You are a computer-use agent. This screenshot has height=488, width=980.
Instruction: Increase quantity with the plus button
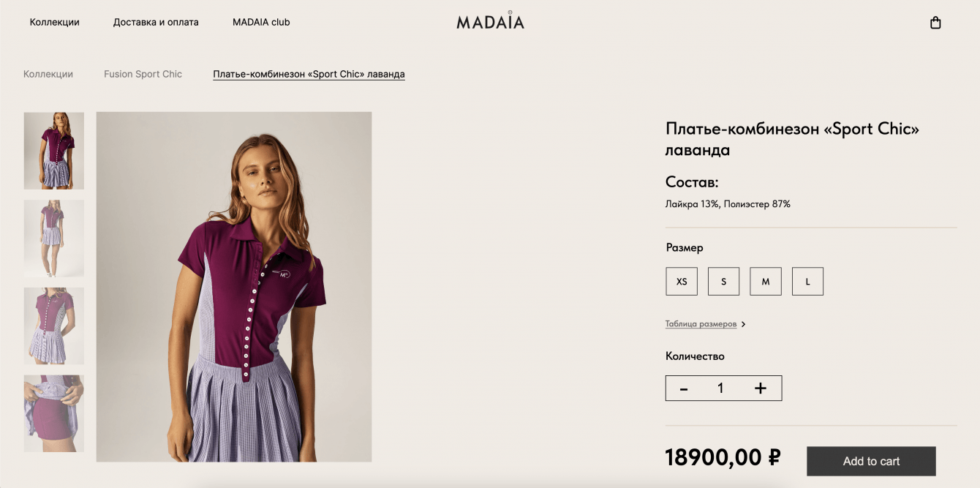761,388
